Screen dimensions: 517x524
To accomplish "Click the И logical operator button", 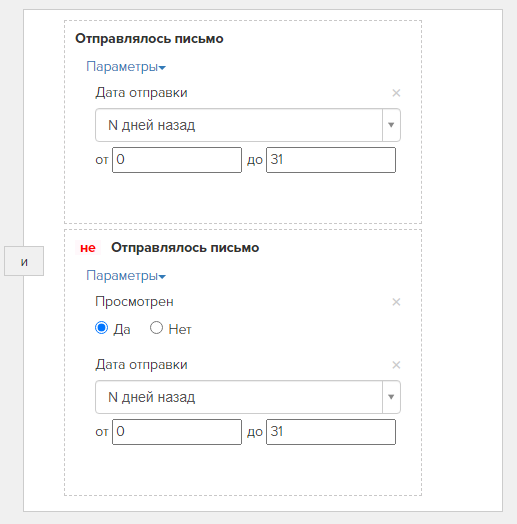I will 24,261.
